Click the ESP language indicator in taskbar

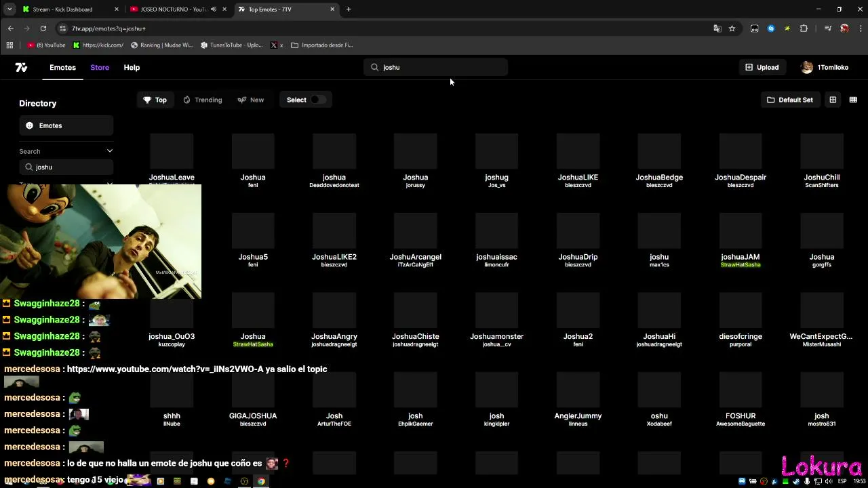[x=842, y=481]
